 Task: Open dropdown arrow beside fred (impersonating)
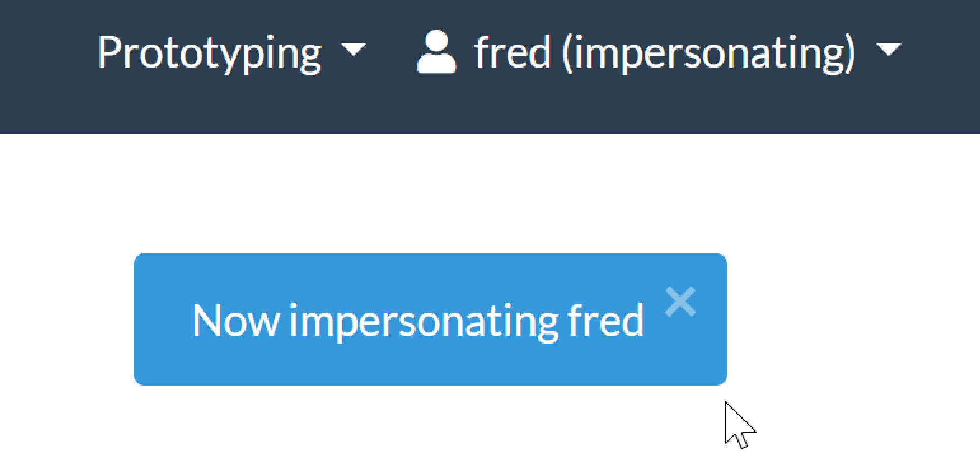click(x=888, y=50)
